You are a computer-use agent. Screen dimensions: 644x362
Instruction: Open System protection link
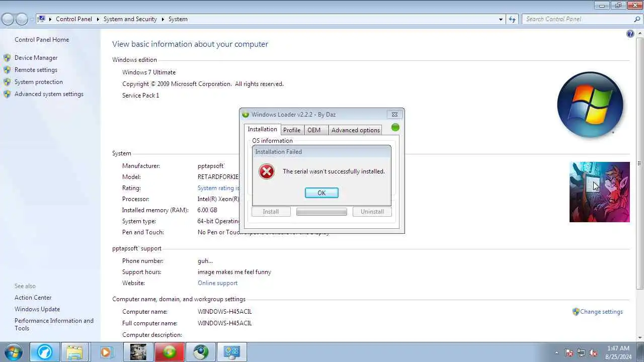tap(39, 82)
